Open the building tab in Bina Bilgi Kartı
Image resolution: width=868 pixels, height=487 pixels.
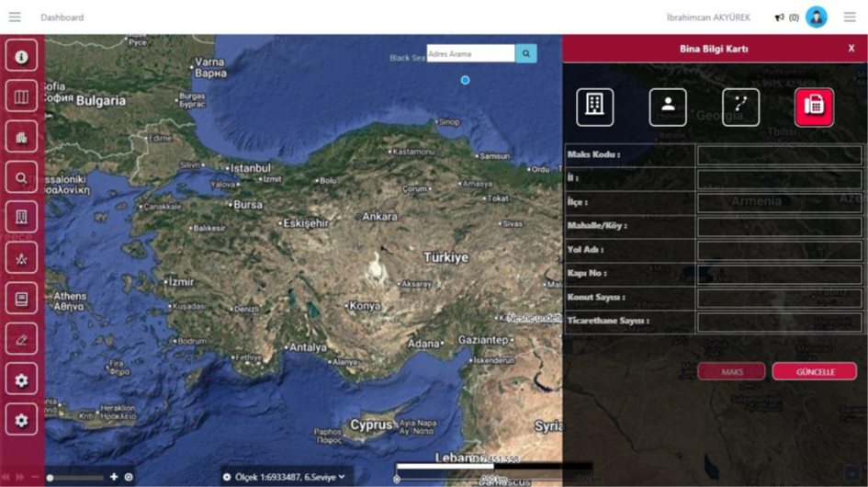[594, 107]
